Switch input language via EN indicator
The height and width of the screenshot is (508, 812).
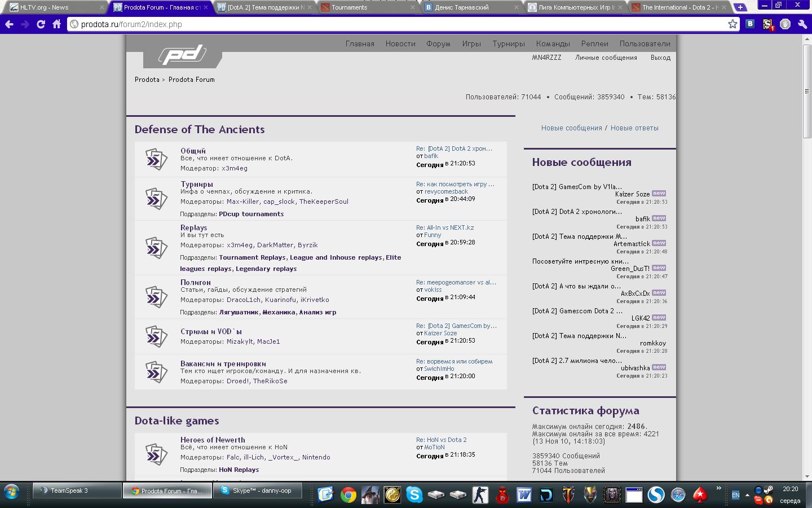pyautogui.click(x=735, y=495)
